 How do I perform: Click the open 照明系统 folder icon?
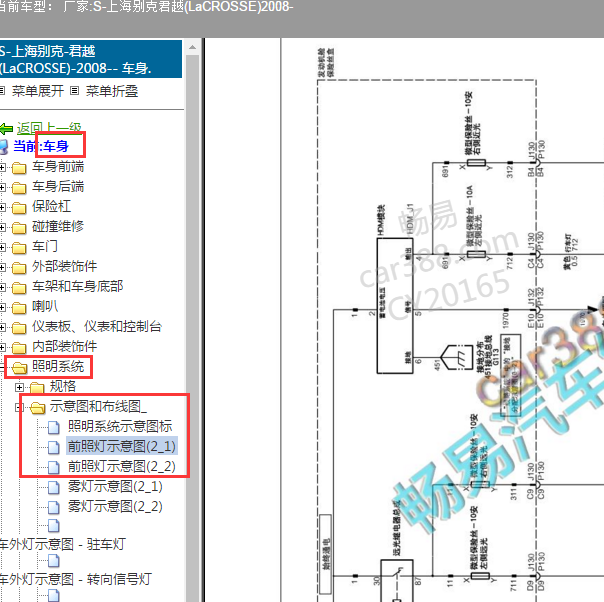point(19,368)
